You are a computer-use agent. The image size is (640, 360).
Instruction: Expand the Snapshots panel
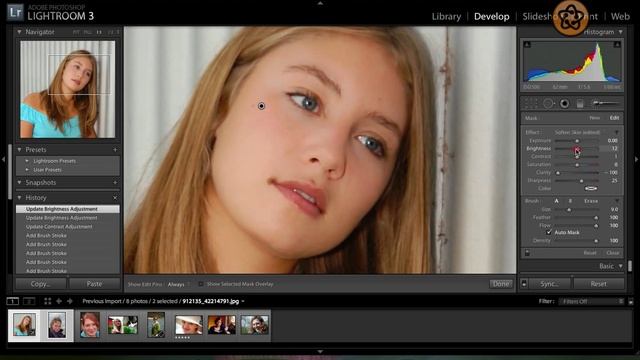coord(19,182)
